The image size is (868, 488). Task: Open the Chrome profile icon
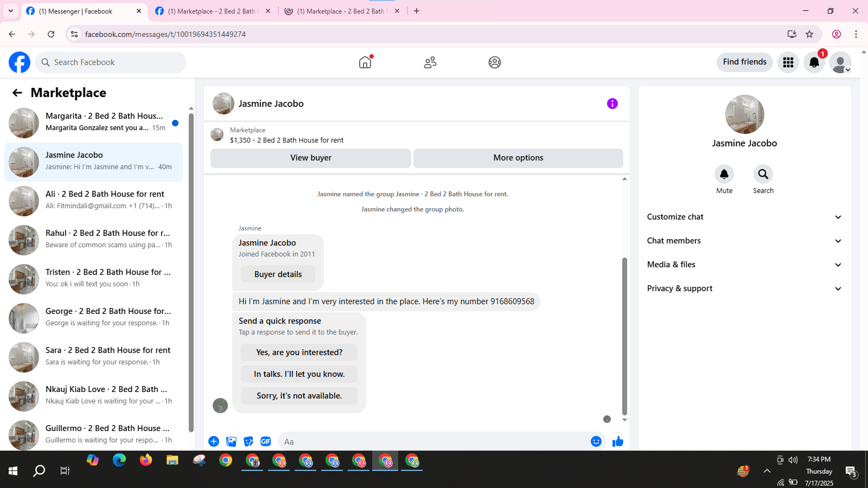pos(837,34)
